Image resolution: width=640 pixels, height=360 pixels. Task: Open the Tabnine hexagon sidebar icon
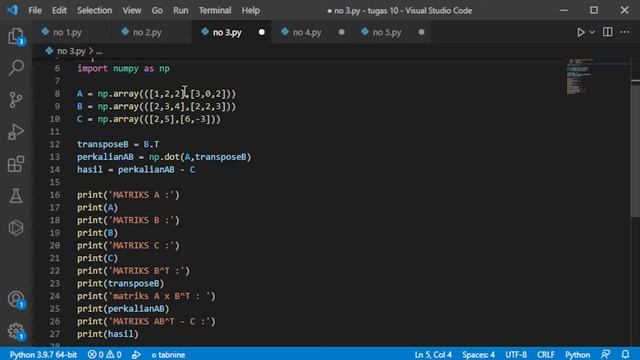tap(16, 228)
